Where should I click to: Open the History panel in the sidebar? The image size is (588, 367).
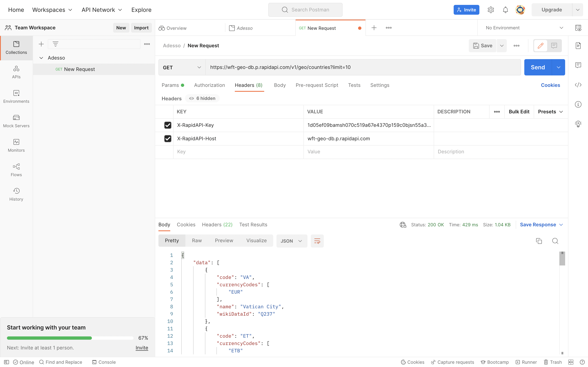point(16,194)
